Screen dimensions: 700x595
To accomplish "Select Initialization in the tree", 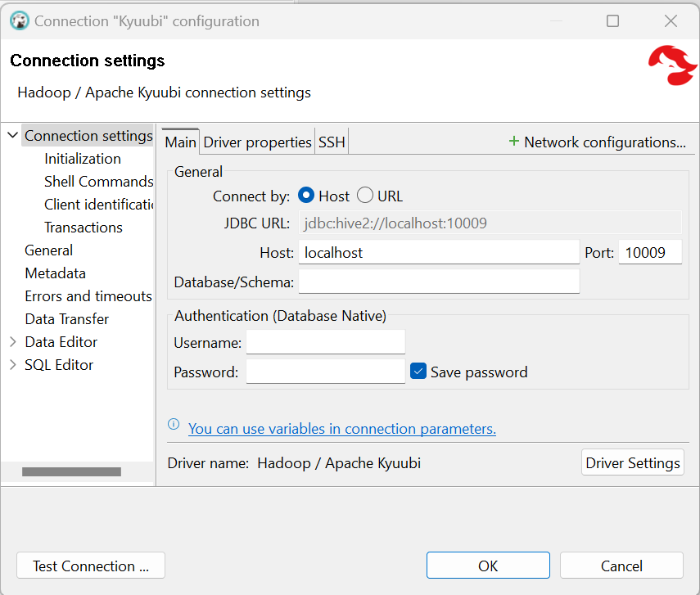I will tap(83, 159).
